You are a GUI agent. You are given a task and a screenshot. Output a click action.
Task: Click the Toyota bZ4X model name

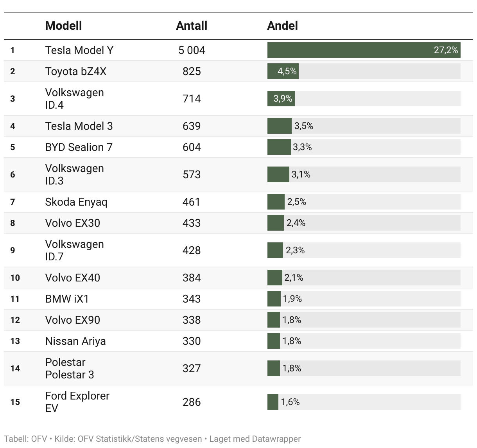coord(75,72)
